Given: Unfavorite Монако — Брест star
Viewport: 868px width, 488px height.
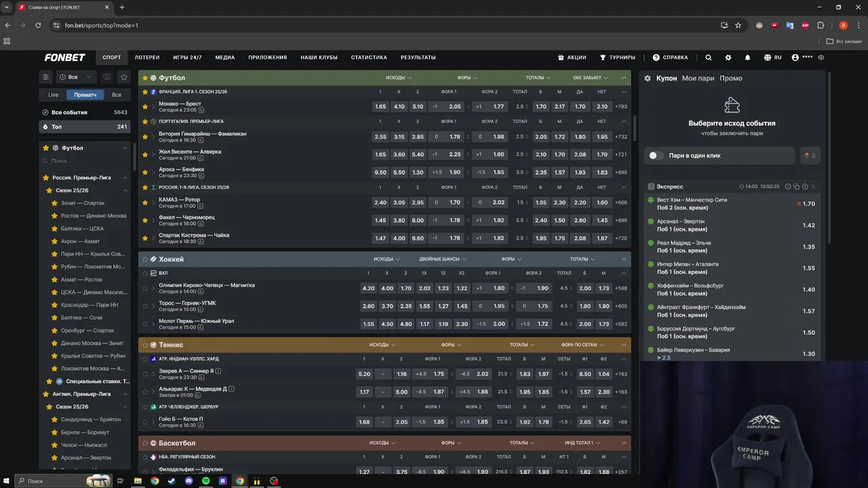Looking at the screenshot, I should click(x=144, y=106).
